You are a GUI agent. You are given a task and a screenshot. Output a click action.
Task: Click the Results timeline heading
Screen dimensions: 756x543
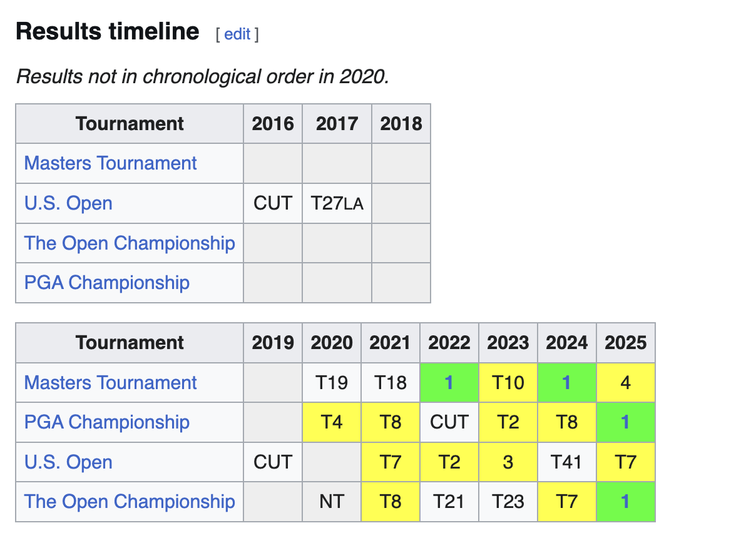tap(107, 31)
